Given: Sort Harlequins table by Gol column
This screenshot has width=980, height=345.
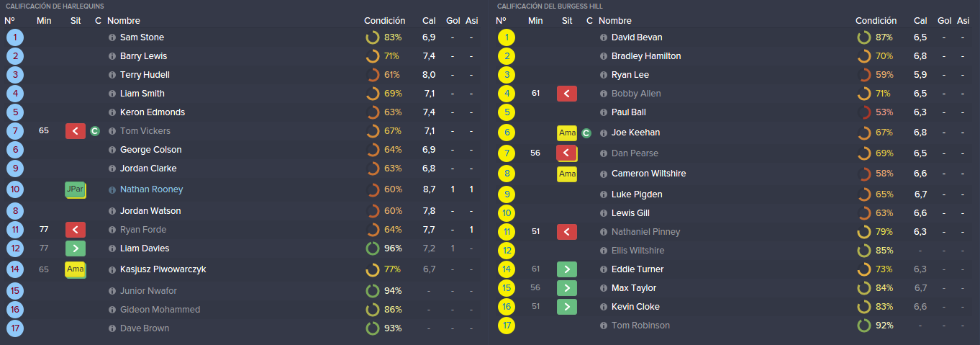Looking at the screenshot, I should click(453, 21).
